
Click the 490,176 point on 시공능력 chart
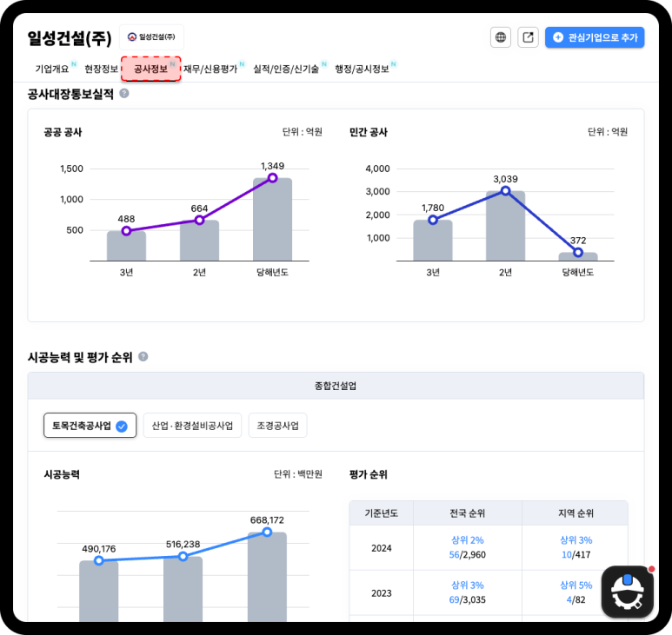(x=99, y=560)
